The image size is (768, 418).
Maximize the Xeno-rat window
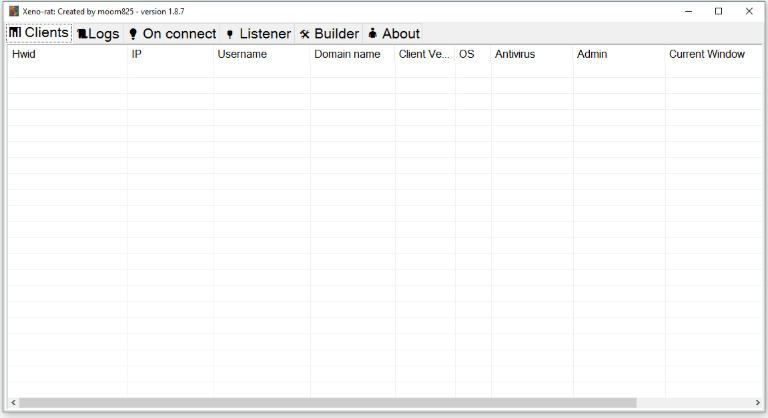point(718,11)
